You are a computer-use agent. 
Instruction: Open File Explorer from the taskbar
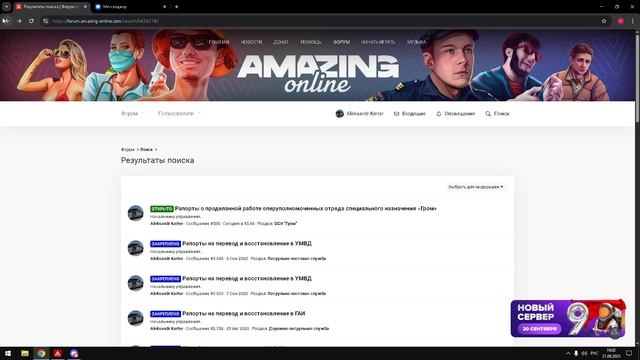pos(24,353)
